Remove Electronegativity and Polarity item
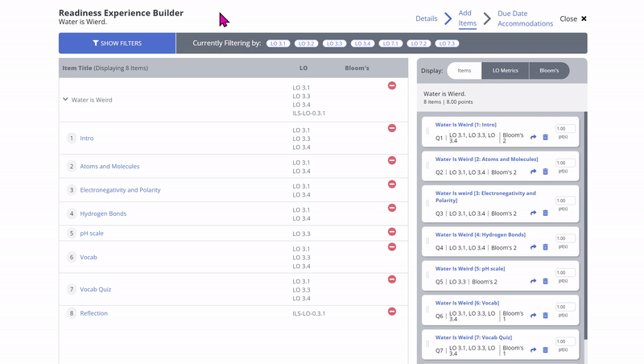 pyautogui.click(x=392, y=184)
